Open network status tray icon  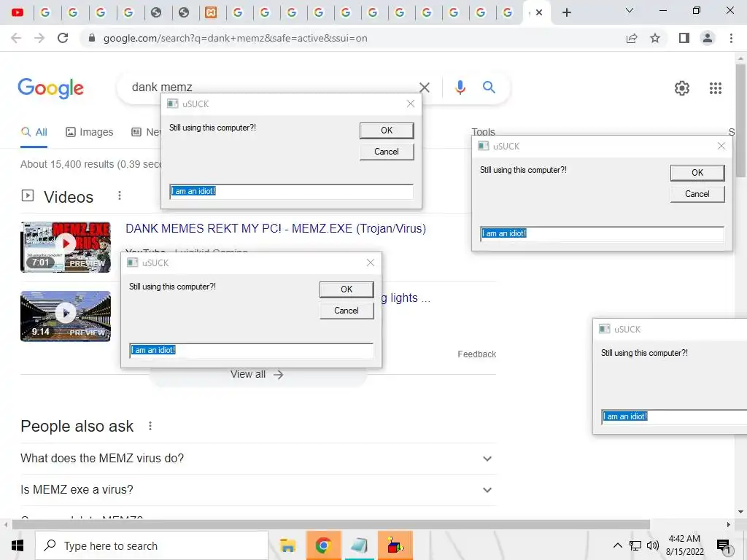tap(635, 545)
